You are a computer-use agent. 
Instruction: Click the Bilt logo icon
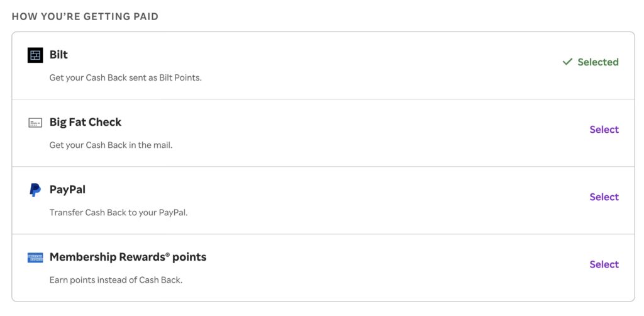(35, 55)
